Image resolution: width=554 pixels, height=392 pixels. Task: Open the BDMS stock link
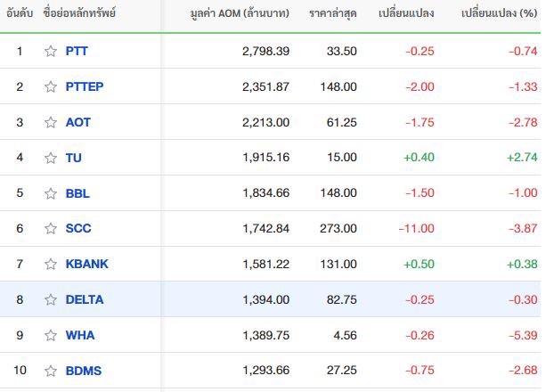pyautogui.click(x=84, y=371)
